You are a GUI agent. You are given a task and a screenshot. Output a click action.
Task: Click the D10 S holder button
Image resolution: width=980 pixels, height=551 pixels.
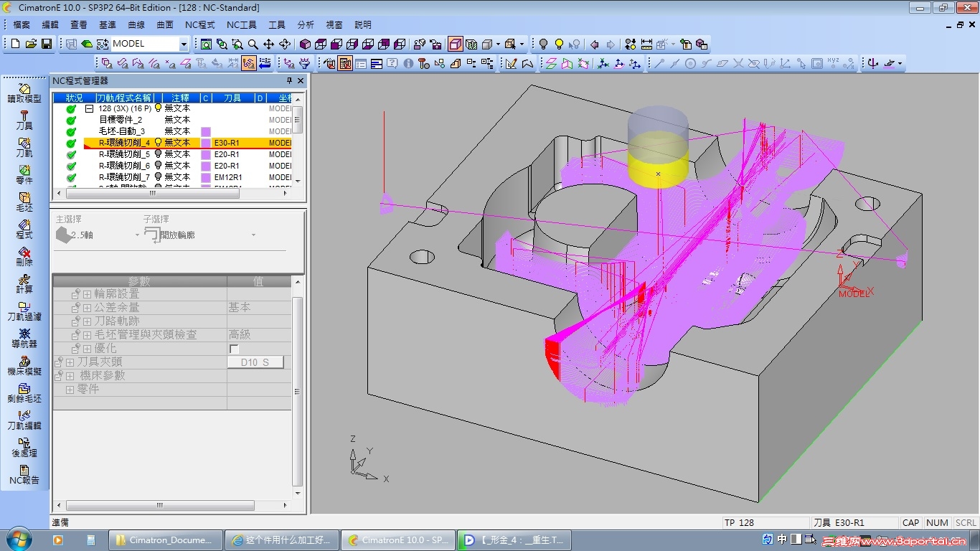255,362
